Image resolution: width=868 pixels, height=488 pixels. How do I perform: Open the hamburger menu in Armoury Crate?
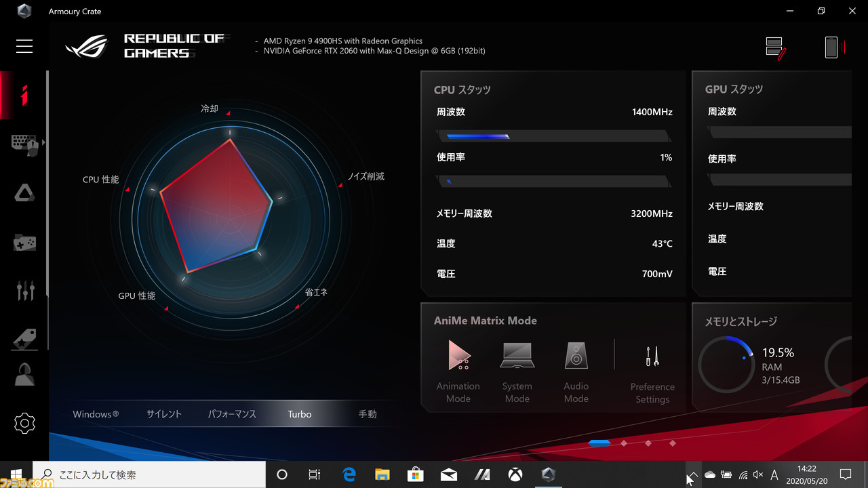[24, 45]
